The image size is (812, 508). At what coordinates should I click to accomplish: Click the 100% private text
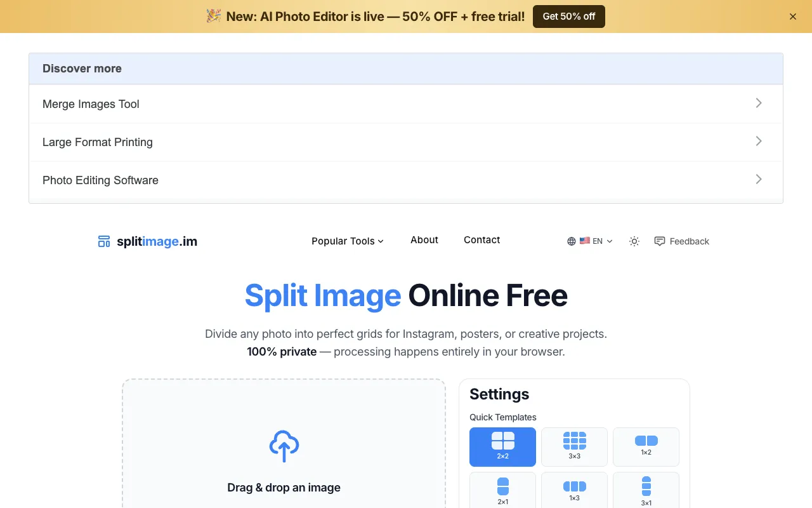[x=282, y=352]
